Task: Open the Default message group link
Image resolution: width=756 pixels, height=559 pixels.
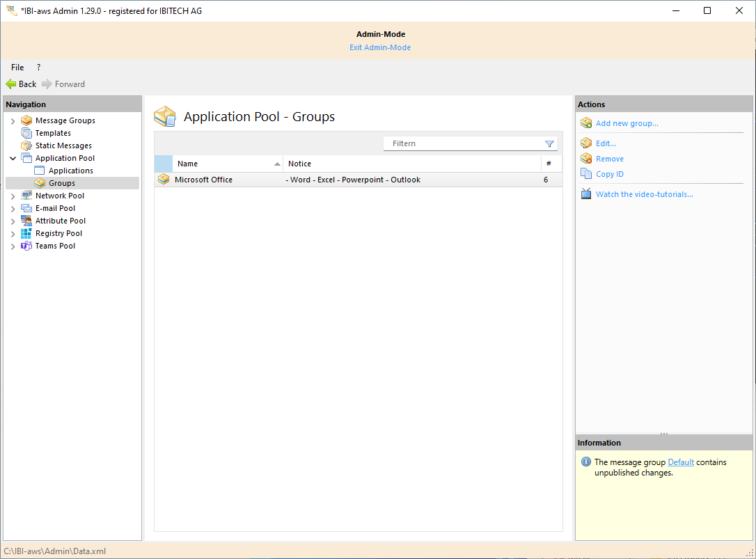Action: (681, 462)
